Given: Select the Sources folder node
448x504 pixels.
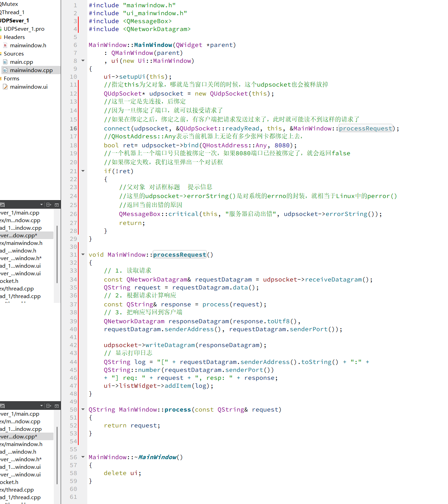Looking at the screenshot, I should [x=14, y=54].
